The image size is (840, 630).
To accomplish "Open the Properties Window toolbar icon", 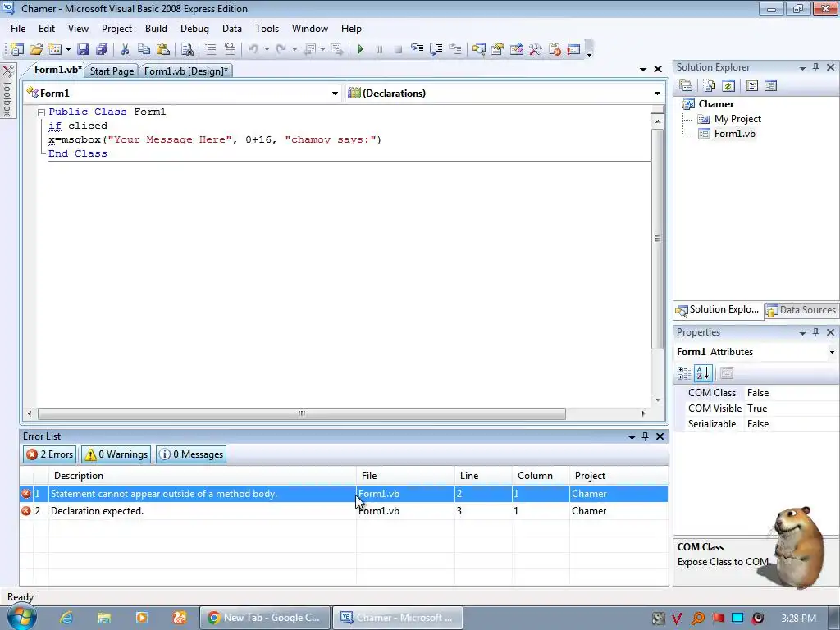I will pyautogui.click(x=498, y=49).
